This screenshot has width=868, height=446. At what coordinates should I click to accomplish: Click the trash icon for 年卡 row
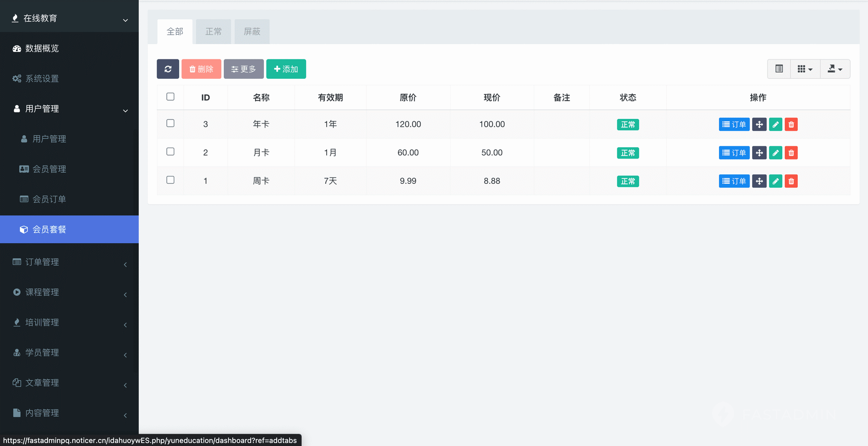pyautogui.click(x=791, y=124)
